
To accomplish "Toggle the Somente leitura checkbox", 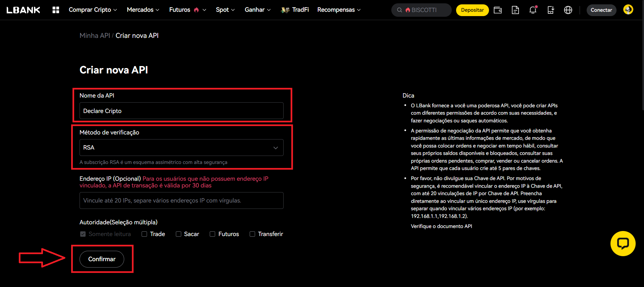I will 83,234.
